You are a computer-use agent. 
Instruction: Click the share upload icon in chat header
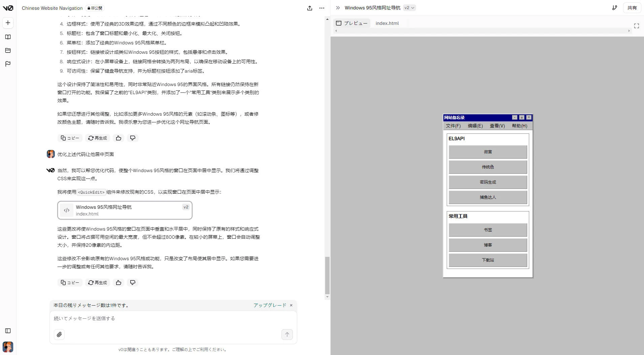309,8
